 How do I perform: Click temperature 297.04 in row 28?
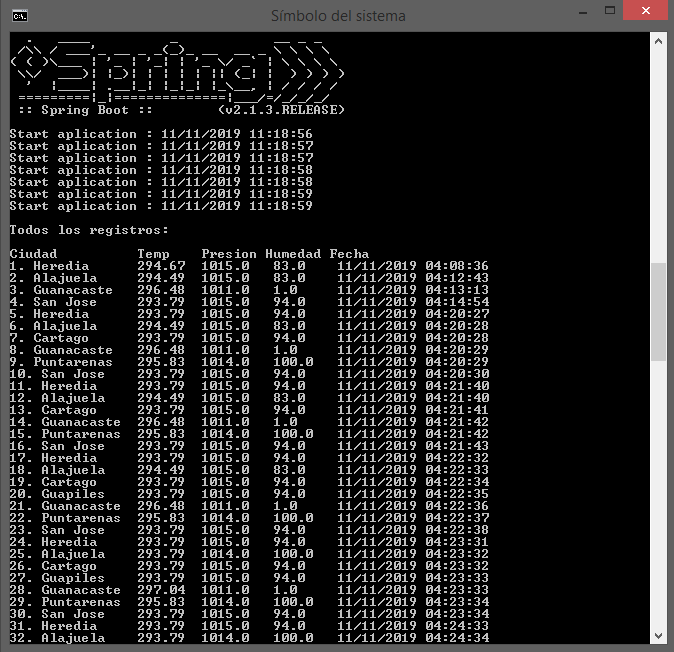161,590
